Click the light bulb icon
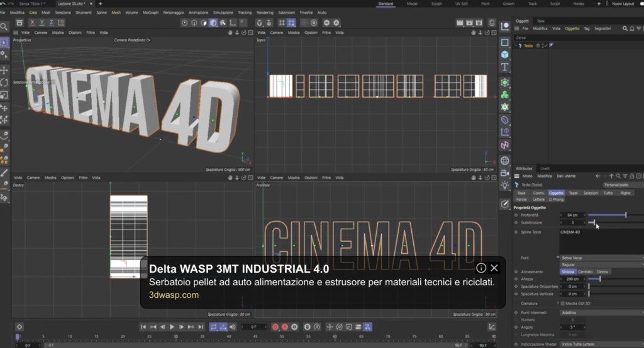The height and width of the screenshot is (348, 644). (x=505, y=185)
